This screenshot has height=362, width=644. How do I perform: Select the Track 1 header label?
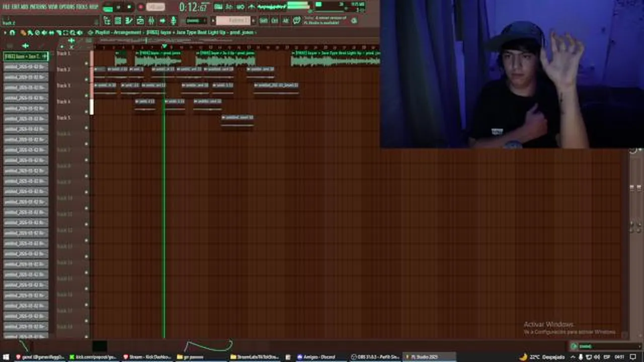pos(63,53)
